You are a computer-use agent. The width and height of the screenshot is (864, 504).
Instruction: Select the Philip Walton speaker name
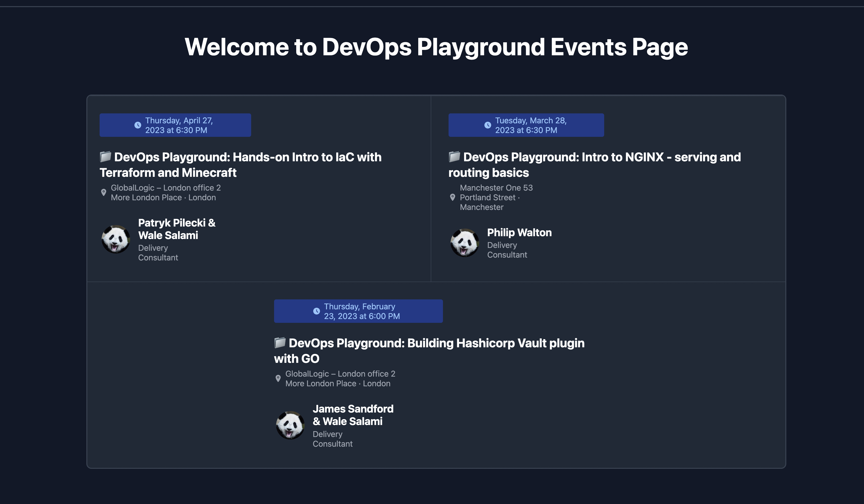(x=519, y=232)
